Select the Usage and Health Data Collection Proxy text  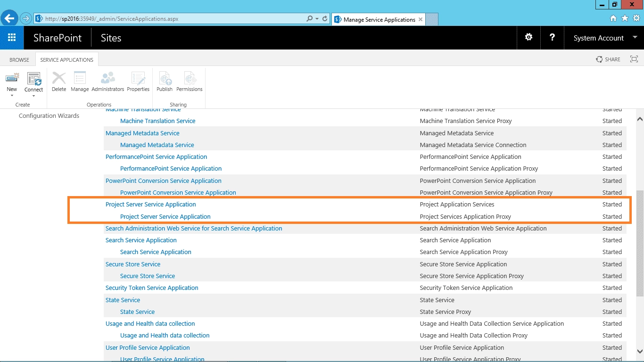[x=474, y=336]
